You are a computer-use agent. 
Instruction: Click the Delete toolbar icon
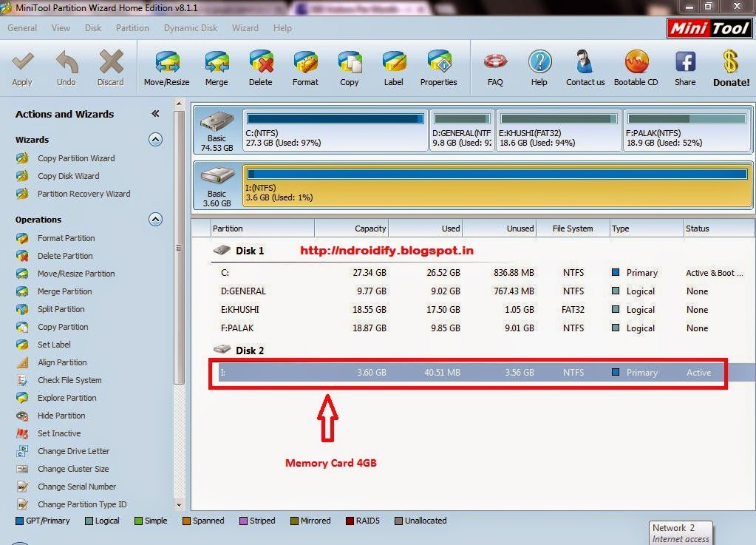click(261, 61)
